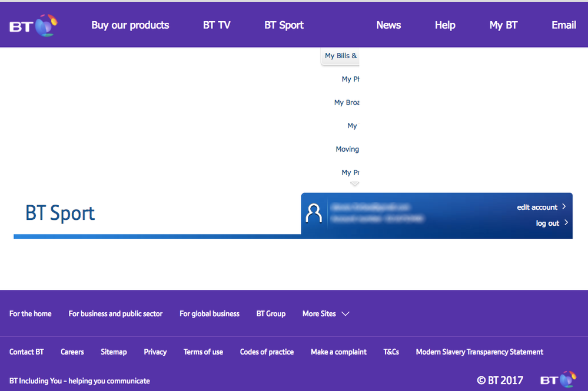Click the BT logo in the header
This screenshot has width=588, height=391.
pyautogui.click(x=34, y=25)
